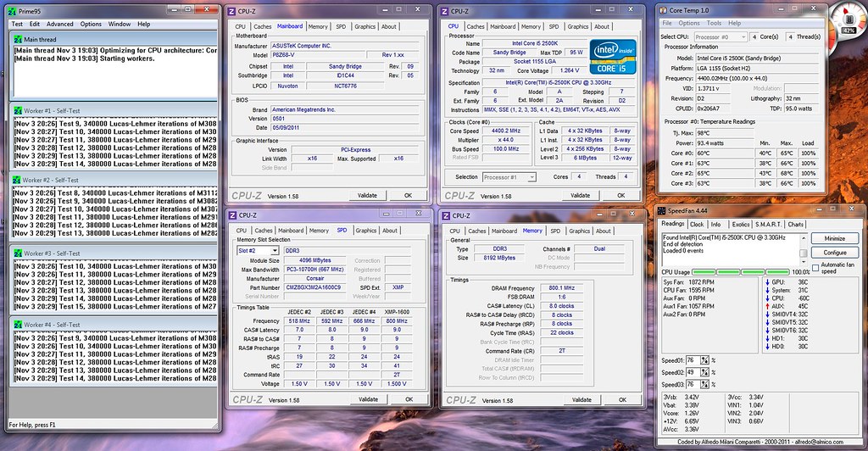Click the CPU-Z Memory window title icon
This screenshot has width=868, height=451.
[x=447, y=216]
